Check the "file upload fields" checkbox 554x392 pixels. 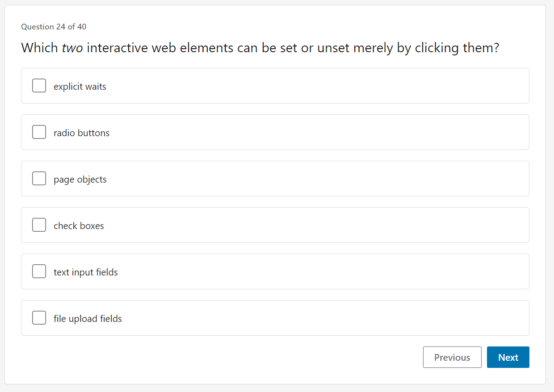point(39,317)
